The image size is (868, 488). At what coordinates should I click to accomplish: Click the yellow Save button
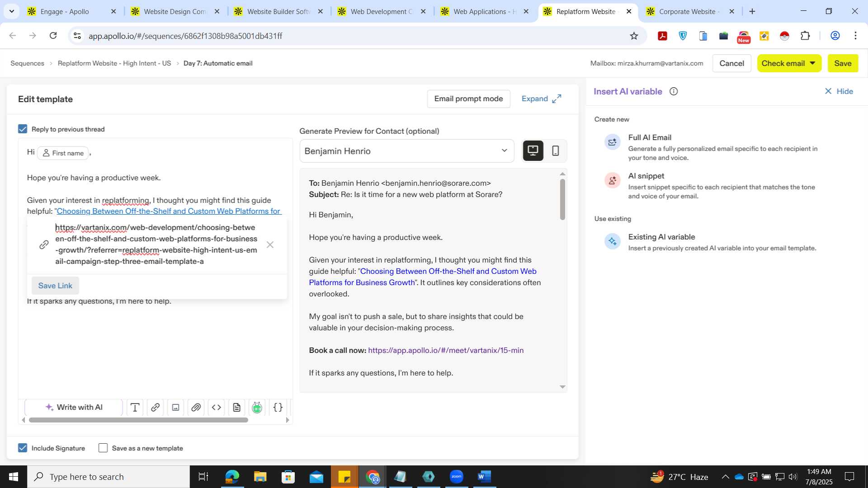[843, 63]
